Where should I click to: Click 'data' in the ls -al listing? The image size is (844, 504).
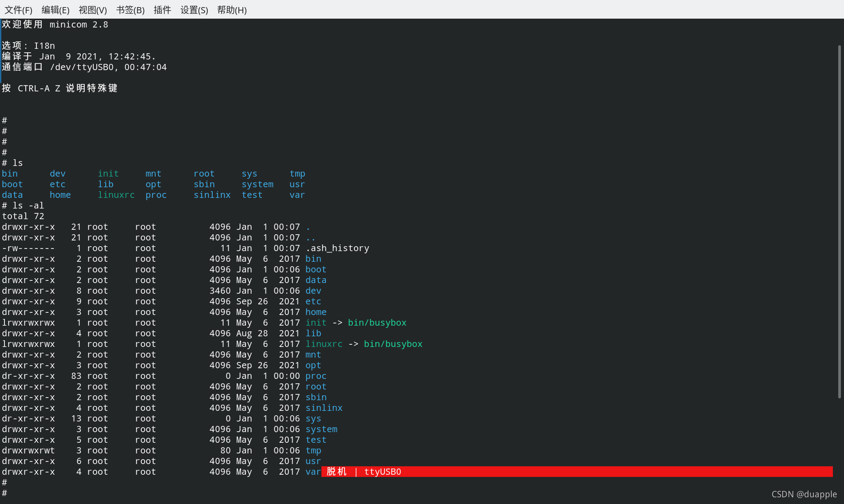click(x=316, y=280)
